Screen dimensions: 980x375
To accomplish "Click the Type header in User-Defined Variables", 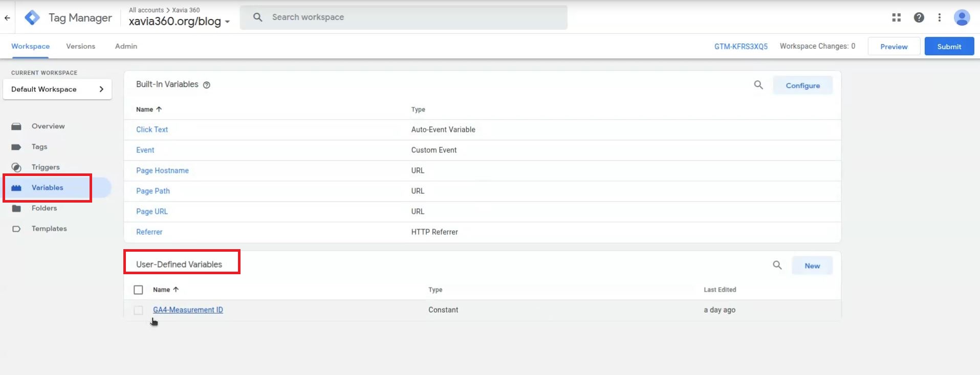I will click(435, 290).
